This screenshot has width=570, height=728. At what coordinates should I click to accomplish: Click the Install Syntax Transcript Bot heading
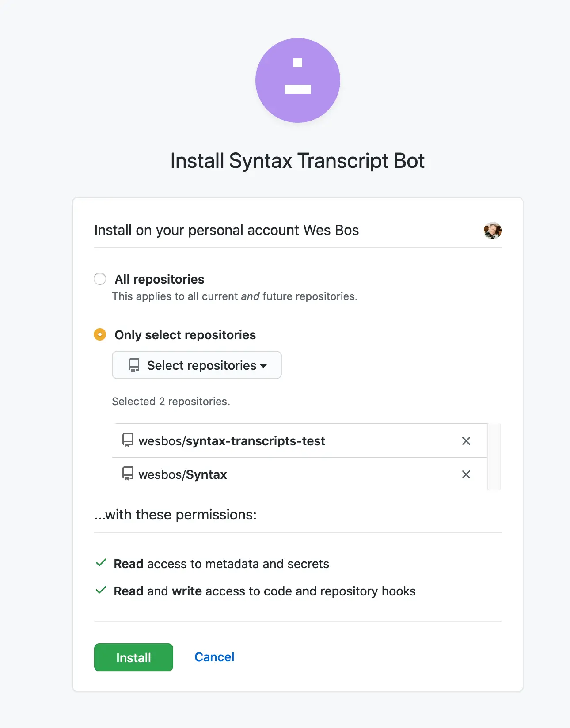[x=297, y=160]
